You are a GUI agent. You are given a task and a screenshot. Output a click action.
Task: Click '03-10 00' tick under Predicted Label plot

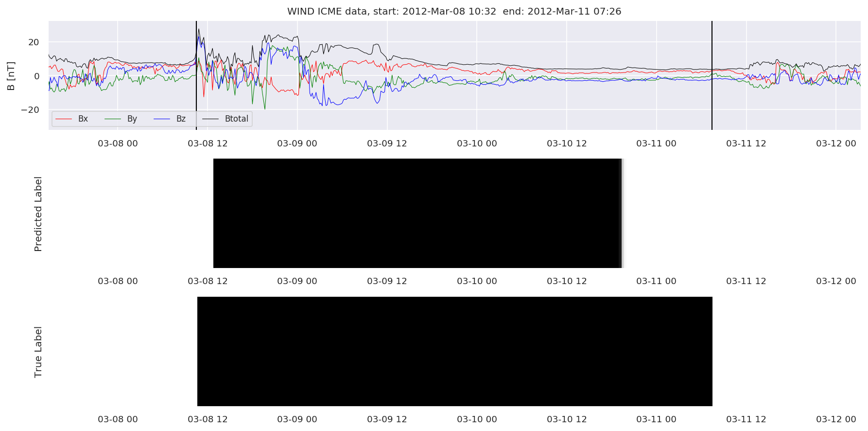(477, 281)
